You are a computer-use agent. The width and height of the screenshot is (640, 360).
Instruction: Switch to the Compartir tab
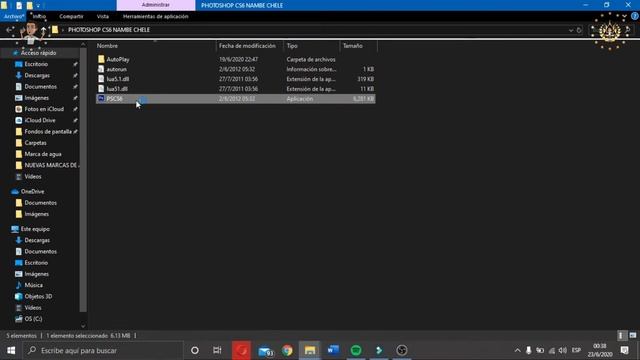click(x=71, y=16)
